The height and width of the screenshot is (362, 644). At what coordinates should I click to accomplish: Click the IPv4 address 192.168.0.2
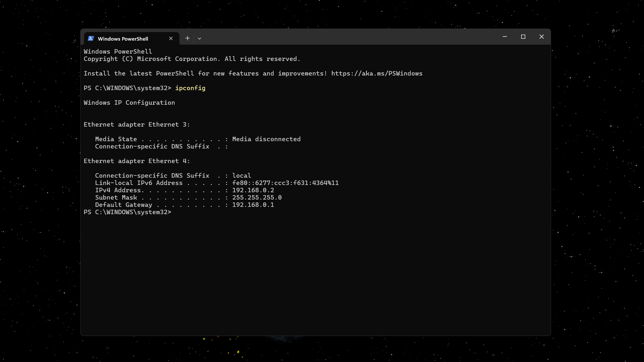coord(253,190)
